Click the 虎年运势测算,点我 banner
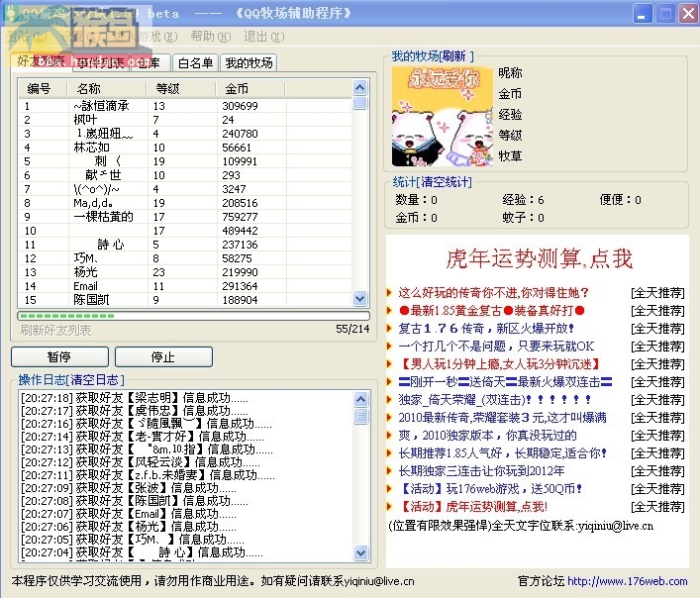This screenshot has width=700, height=598. 540,258
